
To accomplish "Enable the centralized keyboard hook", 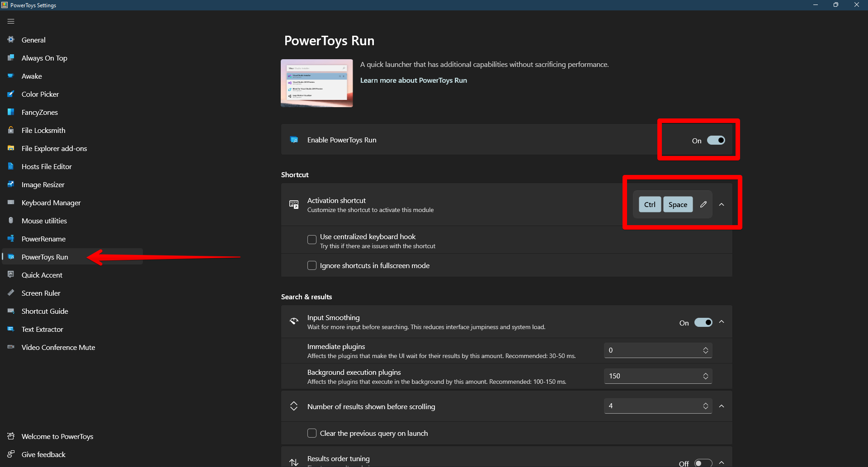I will [x=311, y=240].
